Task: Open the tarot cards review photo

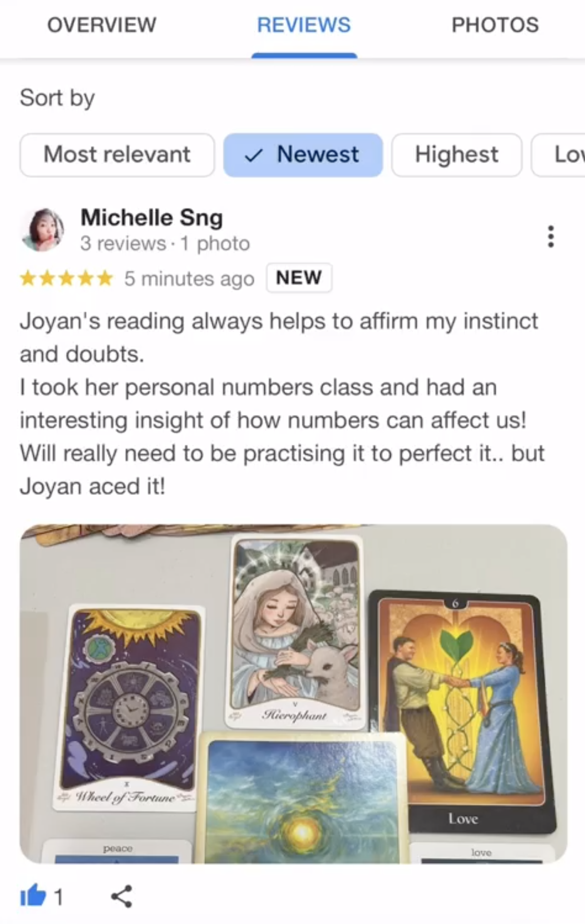Action: (x=294, y=694)
